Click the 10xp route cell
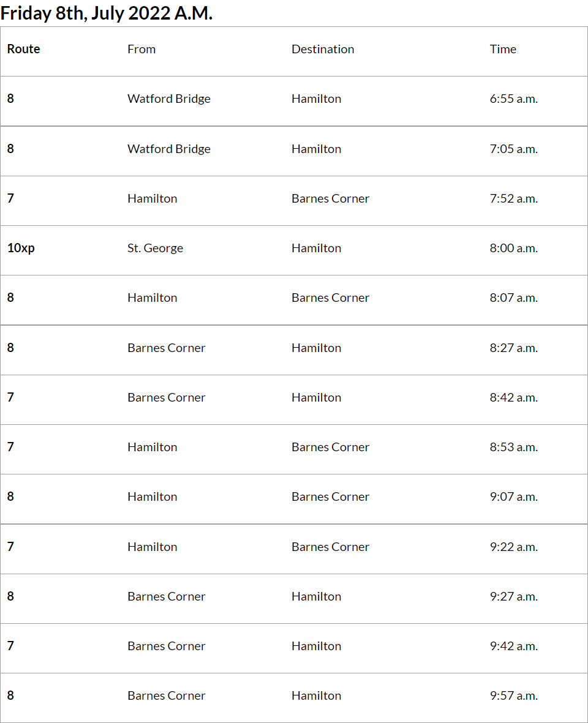588x723 pixels. click(21, 249)
